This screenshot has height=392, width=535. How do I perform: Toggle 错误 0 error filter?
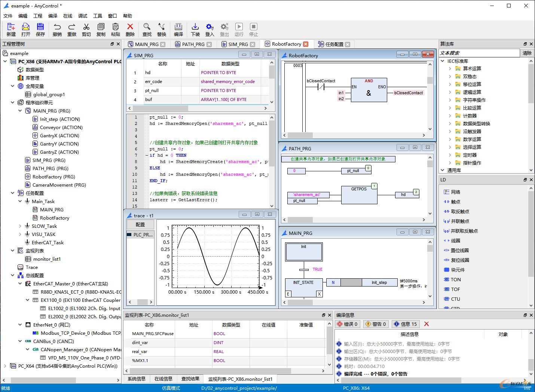[348, 324]
